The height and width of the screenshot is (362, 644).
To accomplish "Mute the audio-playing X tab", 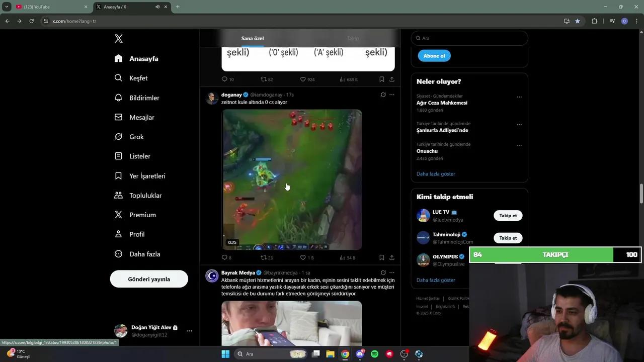I will click(x=157, y=7).
